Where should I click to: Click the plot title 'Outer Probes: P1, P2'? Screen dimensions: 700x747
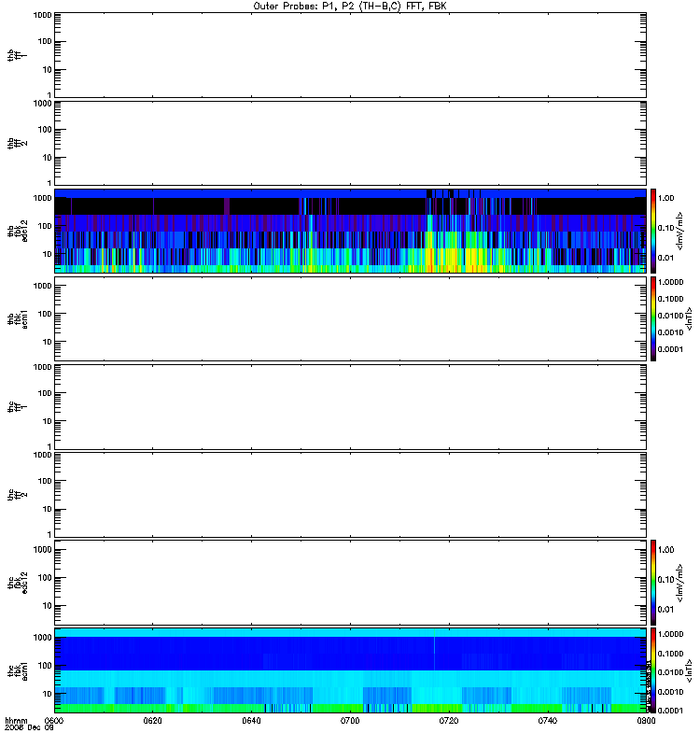(350, 7)
